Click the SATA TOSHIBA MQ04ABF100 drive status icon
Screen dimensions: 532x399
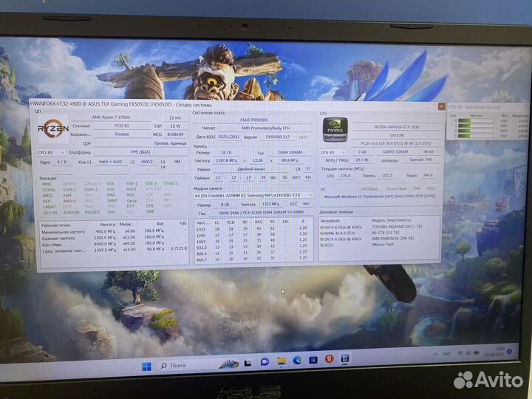(x=321, y=228)
